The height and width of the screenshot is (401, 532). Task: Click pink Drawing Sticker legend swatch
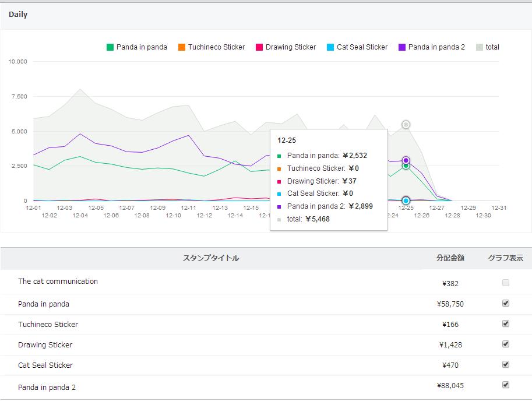pos(259,47)
